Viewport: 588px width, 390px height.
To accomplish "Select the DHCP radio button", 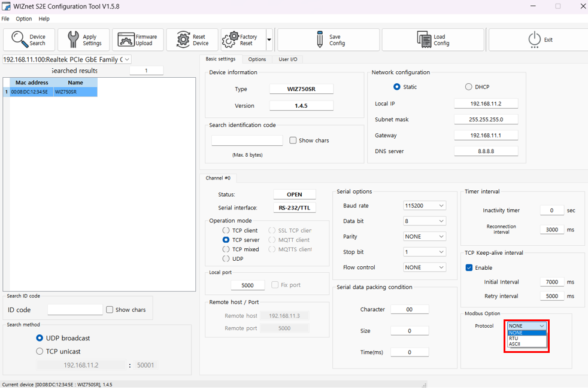I will pos(468,87).
